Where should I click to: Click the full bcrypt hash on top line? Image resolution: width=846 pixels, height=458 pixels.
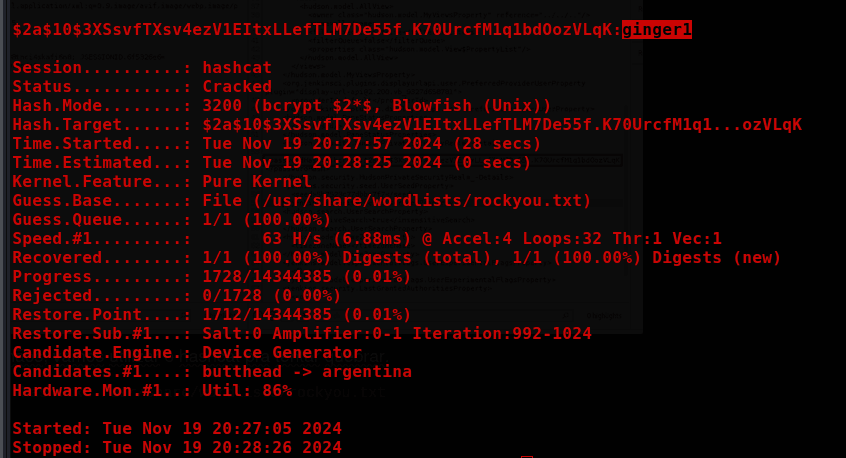pos(314,30)
